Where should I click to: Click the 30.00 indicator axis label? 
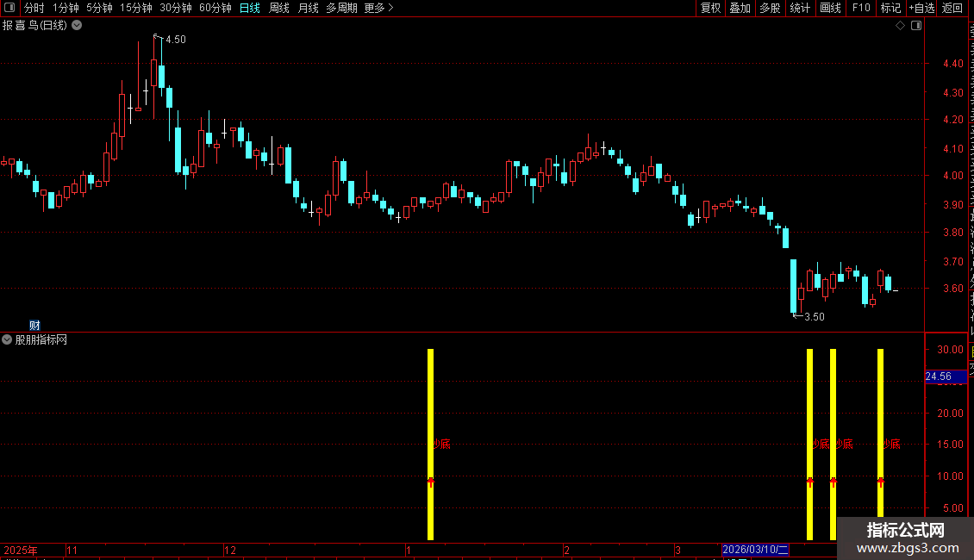click(950, 350)
